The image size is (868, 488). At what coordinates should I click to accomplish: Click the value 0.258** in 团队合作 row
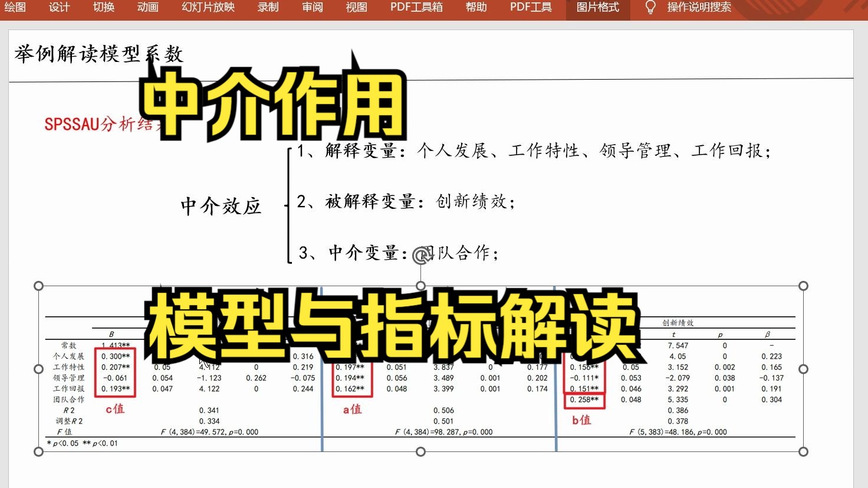click(584, 399)
